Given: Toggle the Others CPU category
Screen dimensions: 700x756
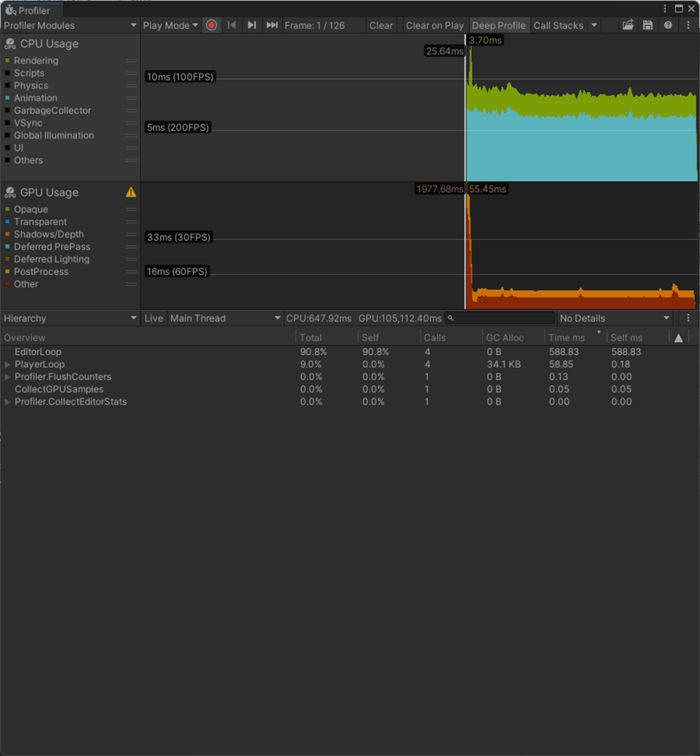Looking at the screenshot, I should [8, 160].
